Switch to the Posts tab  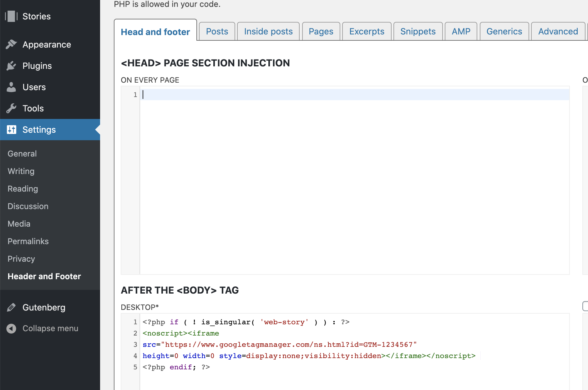217,31
